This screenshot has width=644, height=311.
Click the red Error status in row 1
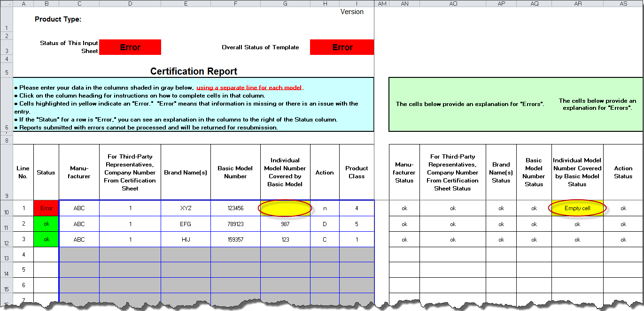click(46, 208)
